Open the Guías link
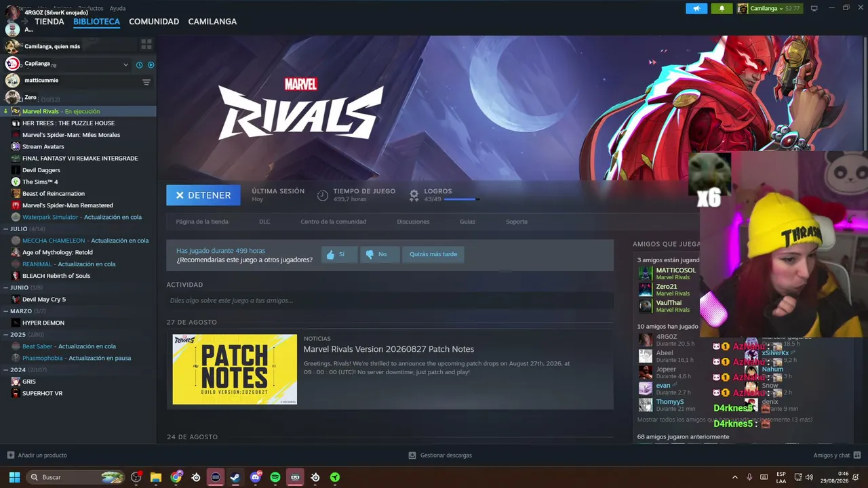The height and width of the screenshot is (488, 868). click(467, 222)
